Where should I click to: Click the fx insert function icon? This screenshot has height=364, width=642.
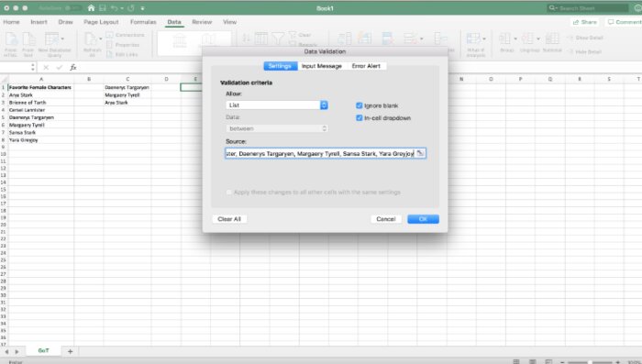click(72, 67)
